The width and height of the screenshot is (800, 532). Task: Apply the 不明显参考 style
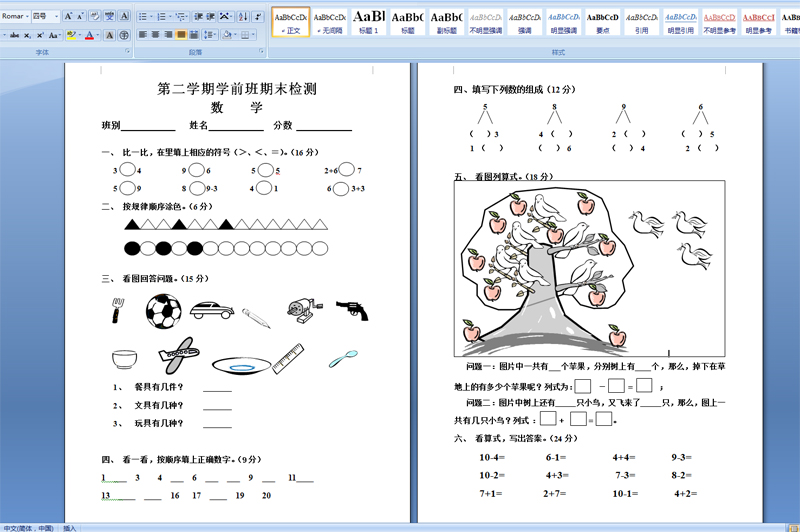[719, 22]
